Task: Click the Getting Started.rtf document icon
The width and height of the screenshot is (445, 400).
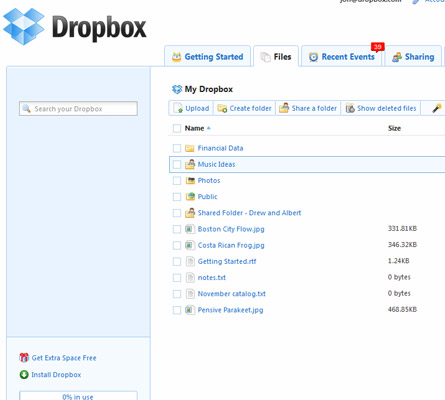Action: pyautogui.click(x=190, y=261)
